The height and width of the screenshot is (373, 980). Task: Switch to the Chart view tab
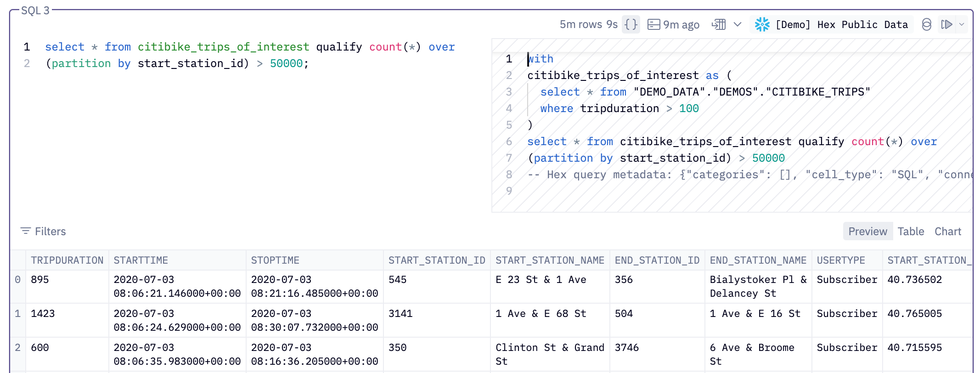click(948, 232)
